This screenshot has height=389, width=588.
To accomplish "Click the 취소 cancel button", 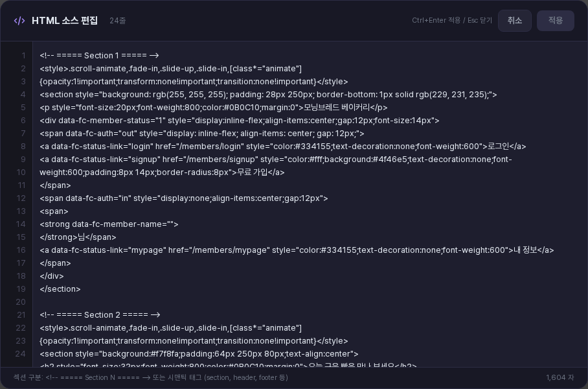I will click(514, 21).
